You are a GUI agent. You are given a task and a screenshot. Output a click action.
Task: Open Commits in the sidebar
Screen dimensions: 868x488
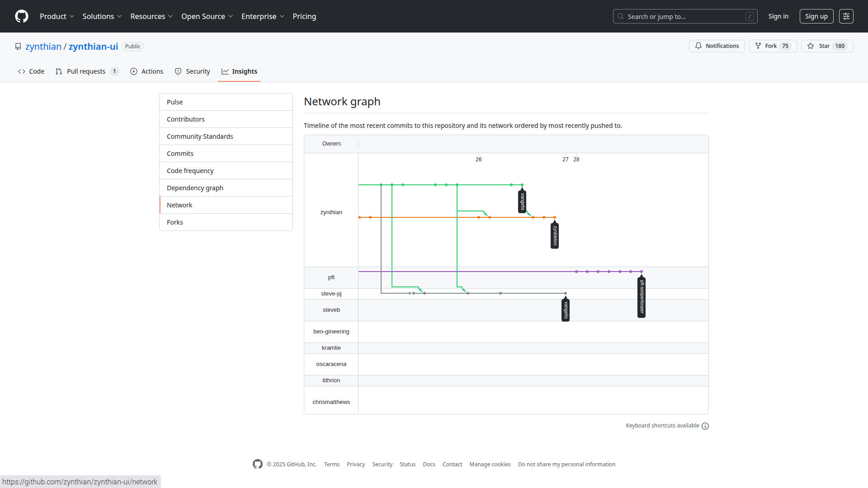coord(226,154)
